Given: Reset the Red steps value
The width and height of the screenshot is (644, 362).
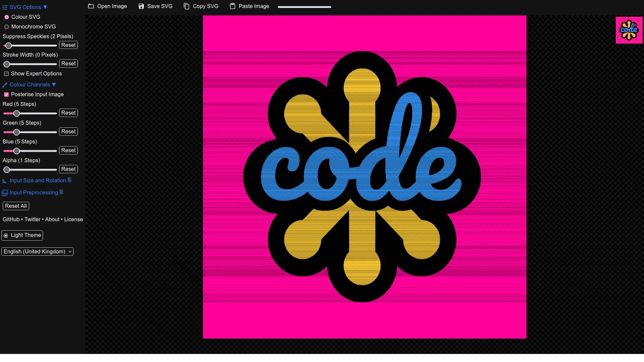Looking at the screenshot, I should [68, 113].
